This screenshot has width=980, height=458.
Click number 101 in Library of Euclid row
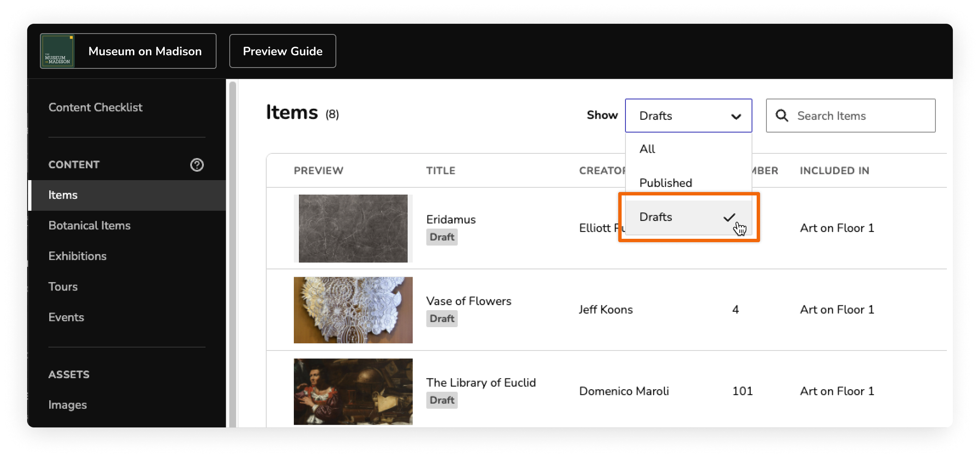coord(743,391)
